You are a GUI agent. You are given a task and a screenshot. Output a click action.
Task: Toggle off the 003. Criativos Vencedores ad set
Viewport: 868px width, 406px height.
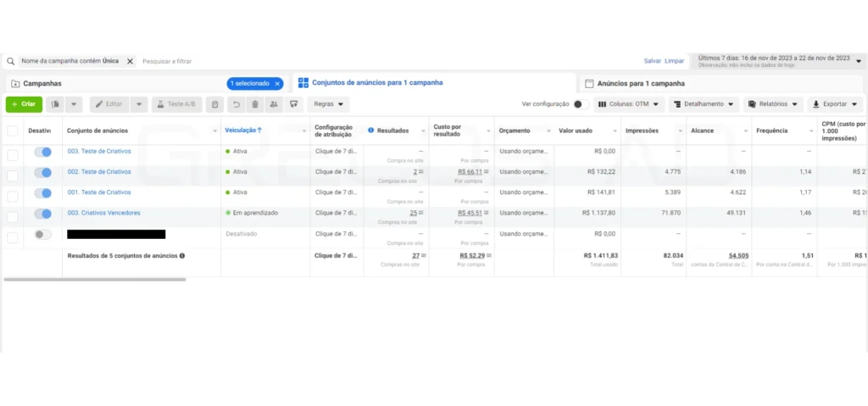(x=42, y=214)
